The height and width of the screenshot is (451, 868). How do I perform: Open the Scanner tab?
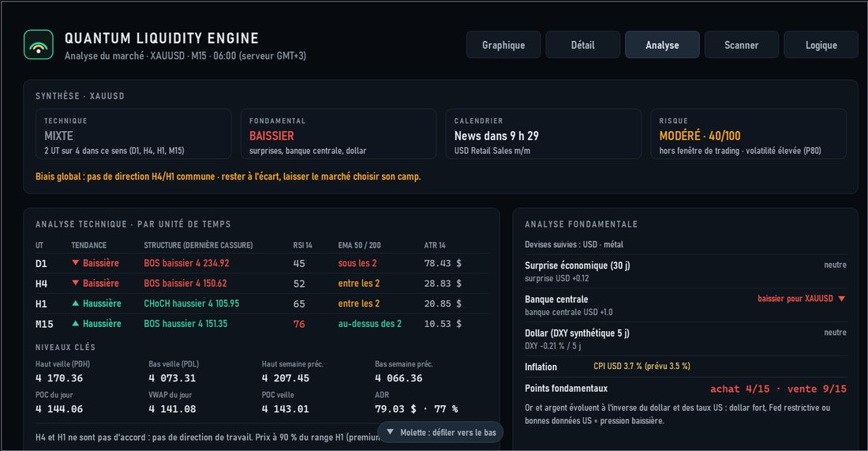coord(741,45)
